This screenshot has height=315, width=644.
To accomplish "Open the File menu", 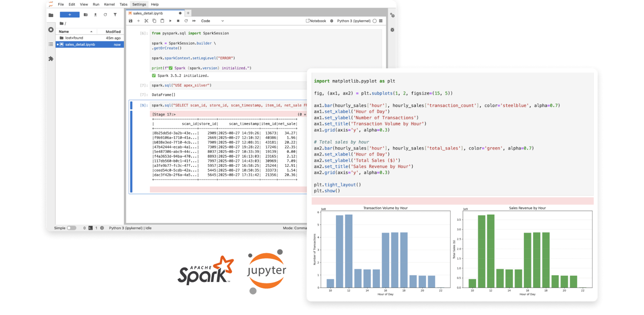I will click(x=61, y=4).
